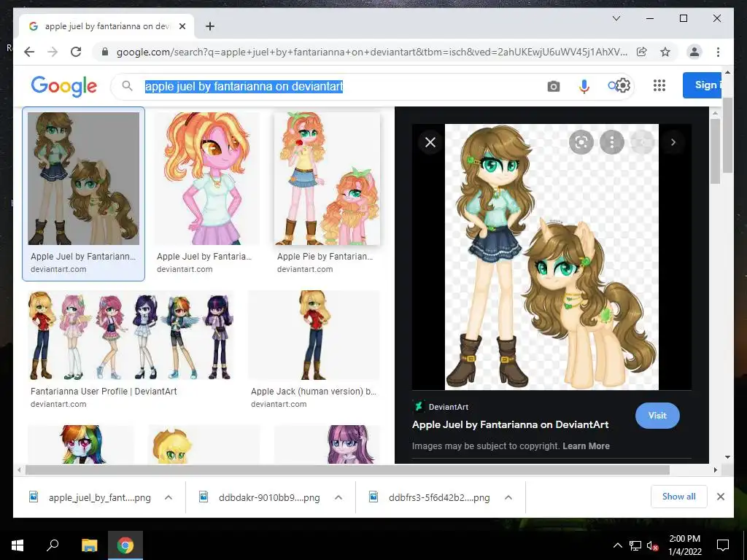Open the tab search chevron in title bar
747x560 pixels.
tap(616, 18)
